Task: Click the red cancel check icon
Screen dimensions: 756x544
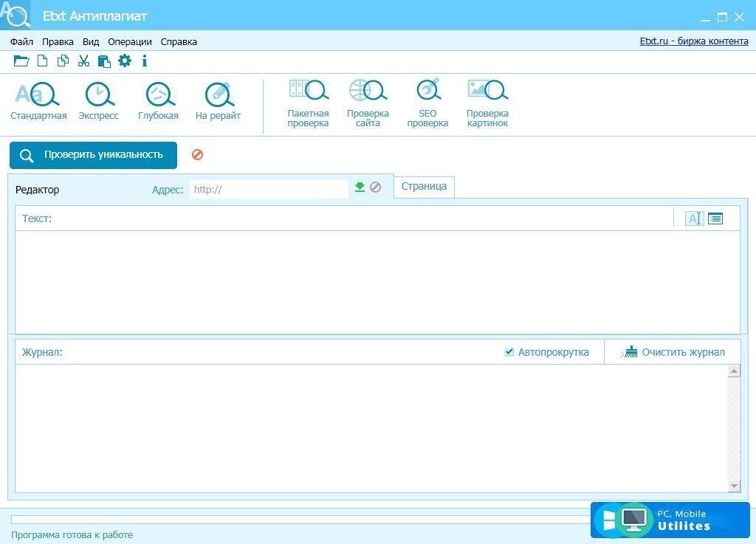Action: (197, 155)
